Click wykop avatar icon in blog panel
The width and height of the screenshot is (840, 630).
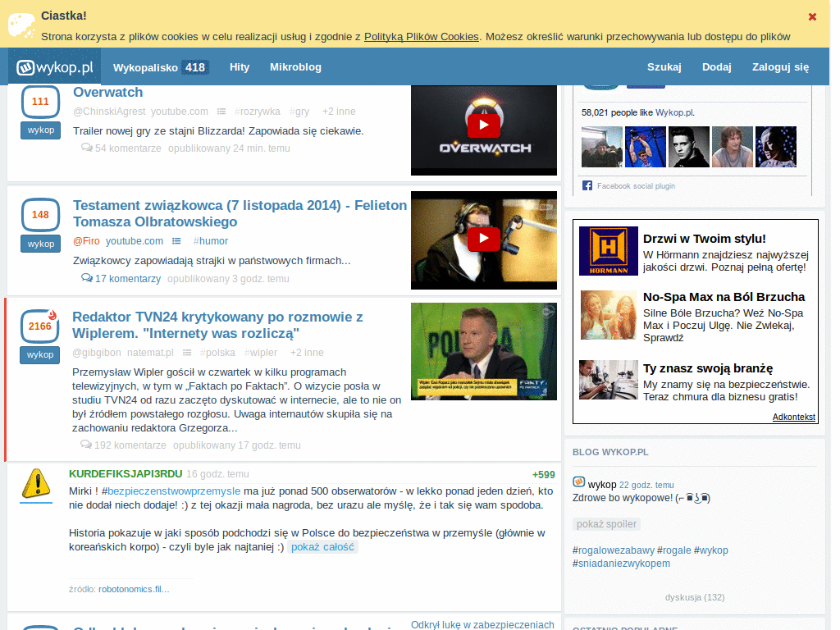578,482
